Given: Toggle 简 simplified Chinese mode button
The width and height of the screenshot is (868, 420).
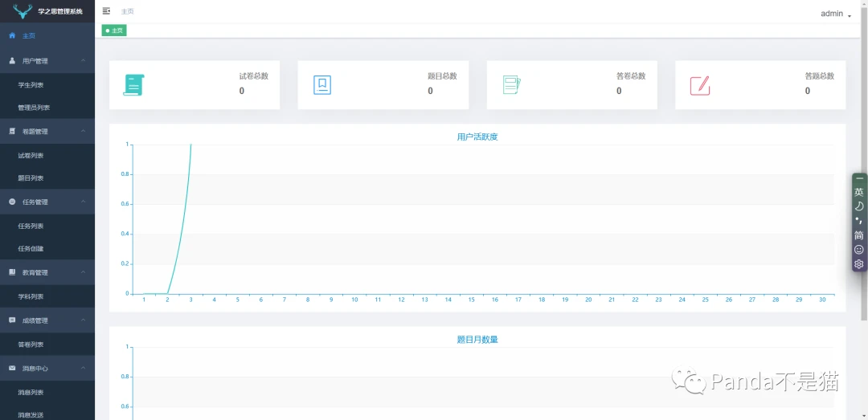Looking at the screenshot, I should click(x=858, y=235).
